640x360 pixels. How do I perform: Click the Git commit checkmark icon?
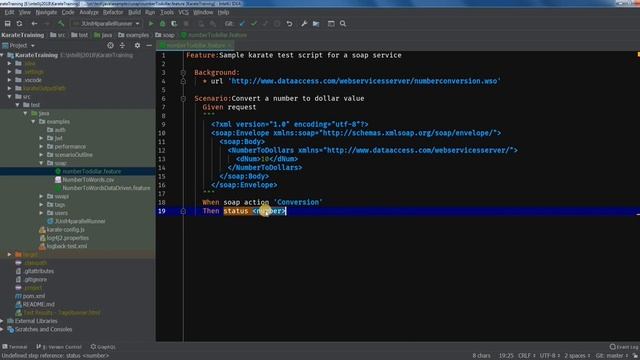point(254,24)
